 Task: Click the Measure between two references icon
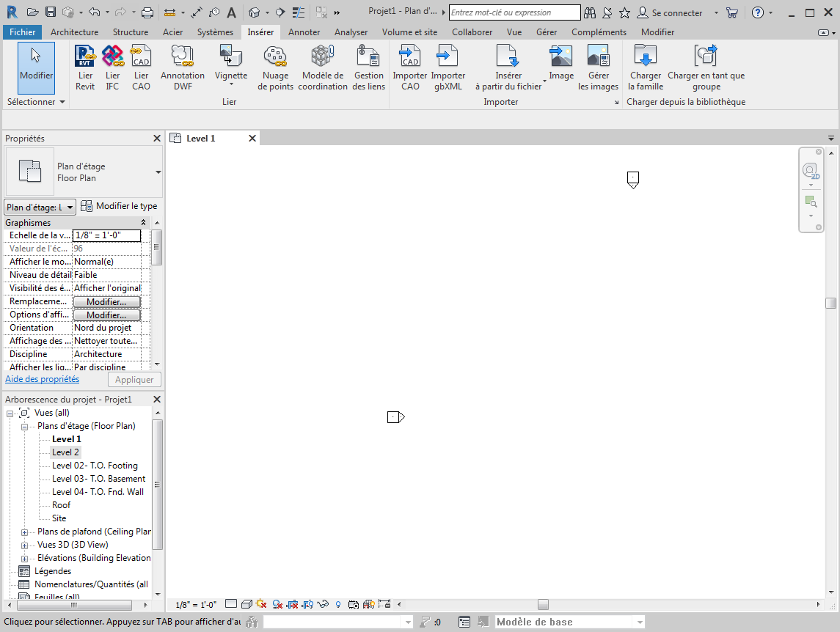(169, 12)
